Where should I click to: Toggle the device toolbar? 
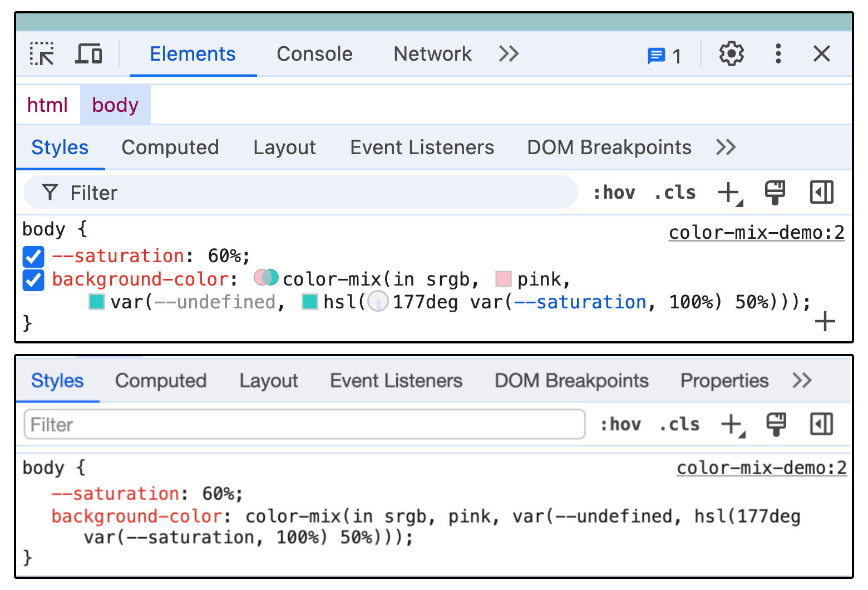point(88,54)
